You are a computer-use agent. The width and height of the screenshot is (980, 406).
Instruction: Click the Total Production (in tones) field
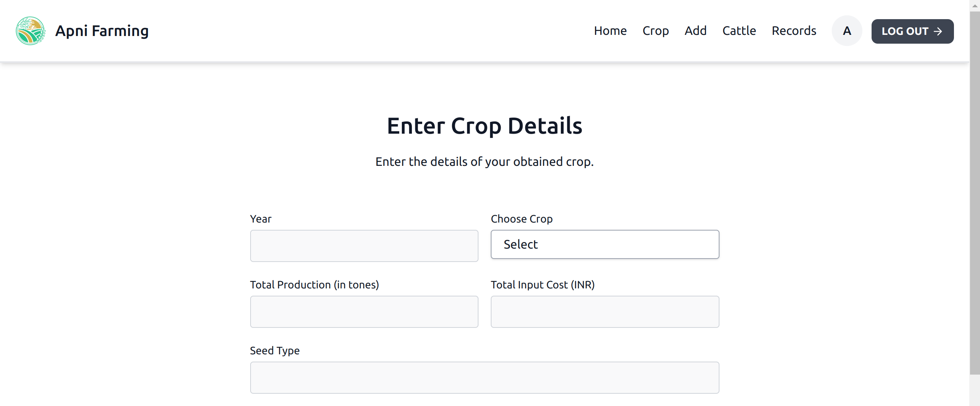[x=364, y=311]
